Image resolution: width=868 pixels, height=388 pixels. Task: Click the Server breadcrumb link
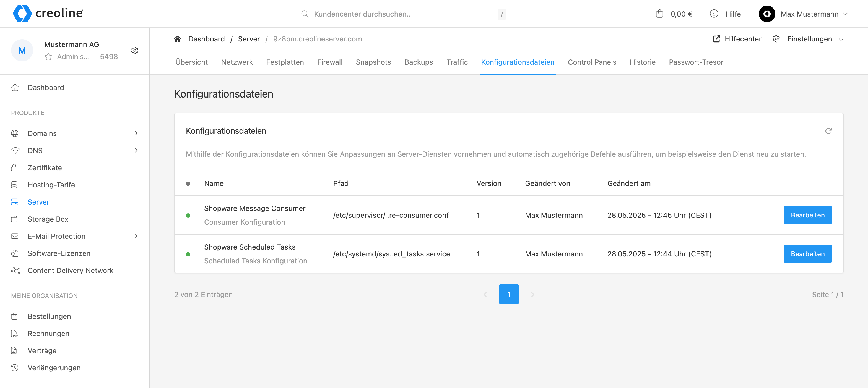[249, 39]
